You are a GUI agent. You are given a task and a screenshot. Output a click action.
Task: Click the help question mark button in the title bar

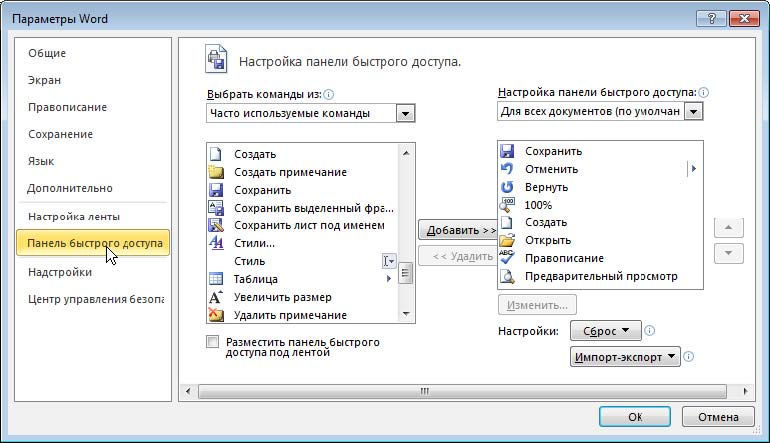coord(712,19)
